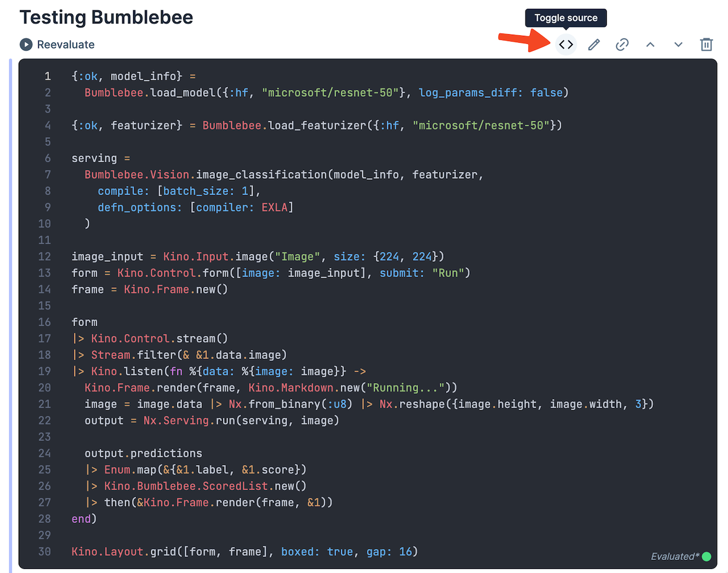Select the Bumblebee.load_model call on line 2
The width and height of the screenshot is (728, 573).
[x=171, y=92]
